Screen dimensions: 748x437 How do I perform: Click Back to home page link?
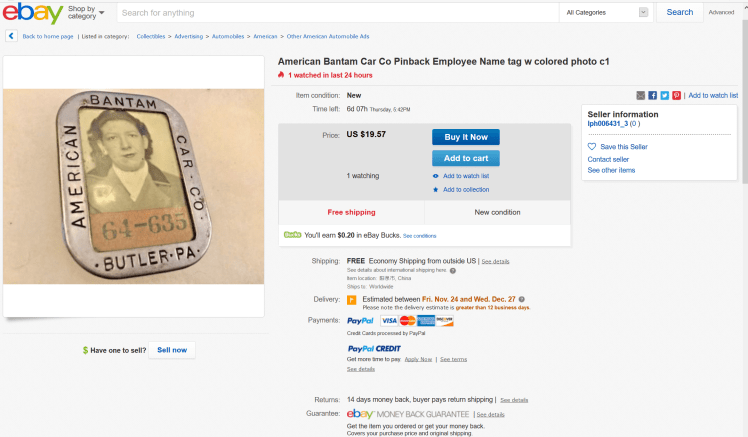[47, 36]
